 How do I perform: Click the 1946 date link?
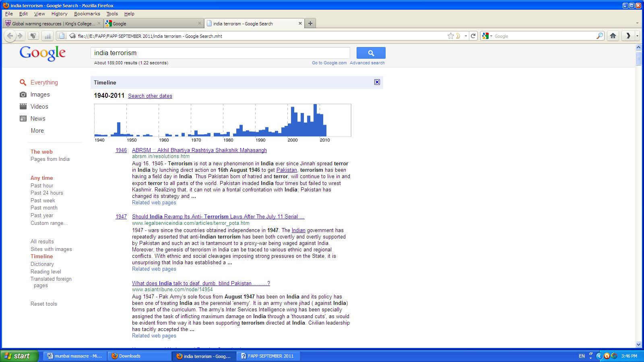tap(121, 150)
